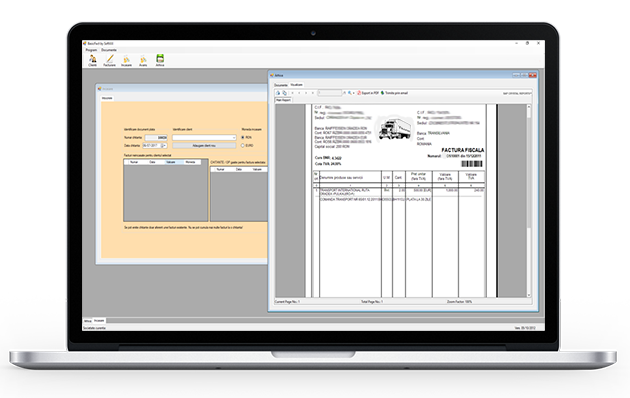This screenshot has width=630, height=398.
Task: Open the Program menu
Action: click(91, 50)
